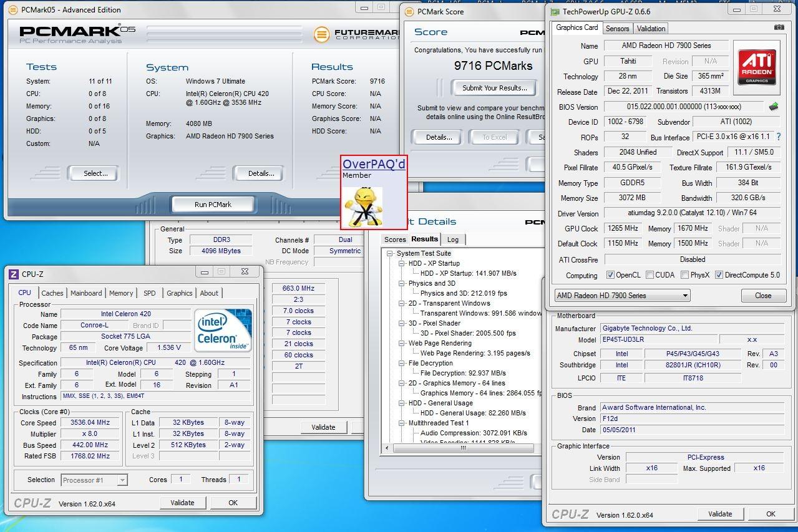Screen dimensions: 798x532
Task: Toggle the DirectCompute 5.0 checkbox
Action: (719, 275)
